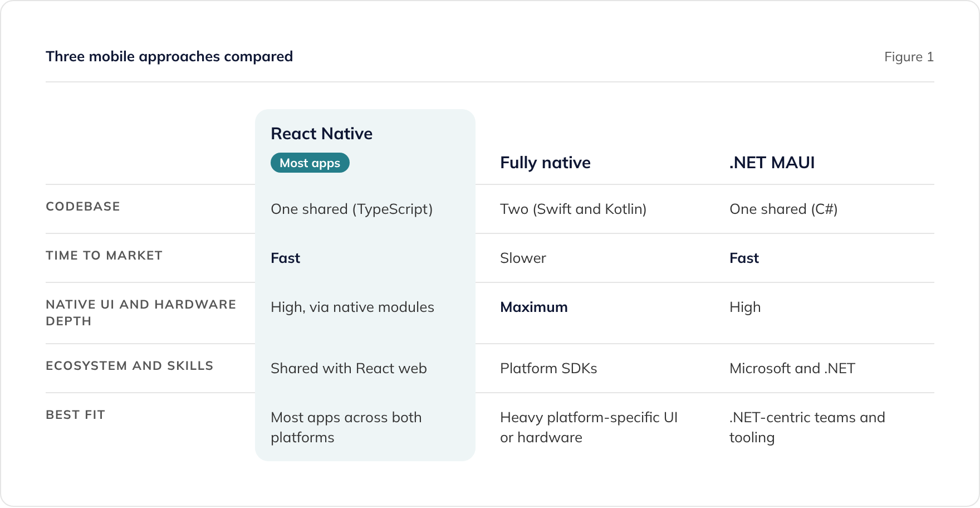The height and width of the screenshot is (508, 980).
Task: Select cell 'Two (Swift and Kotlin)'
Action: (573, 209)
